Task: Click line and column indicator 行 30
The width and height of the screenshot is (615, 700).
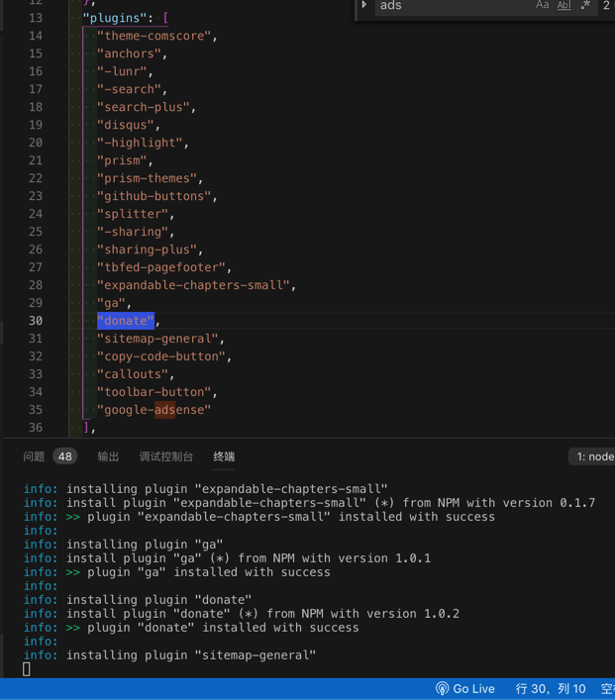Action: pyautogui.click(x=551, y=688)
